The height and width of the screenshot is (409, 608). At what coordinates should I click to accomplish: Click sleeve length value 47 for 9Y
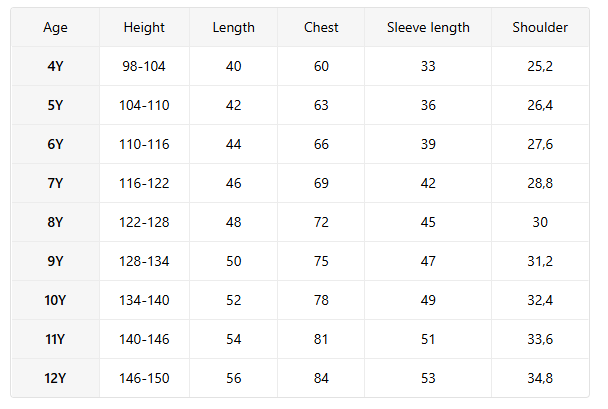428,261
